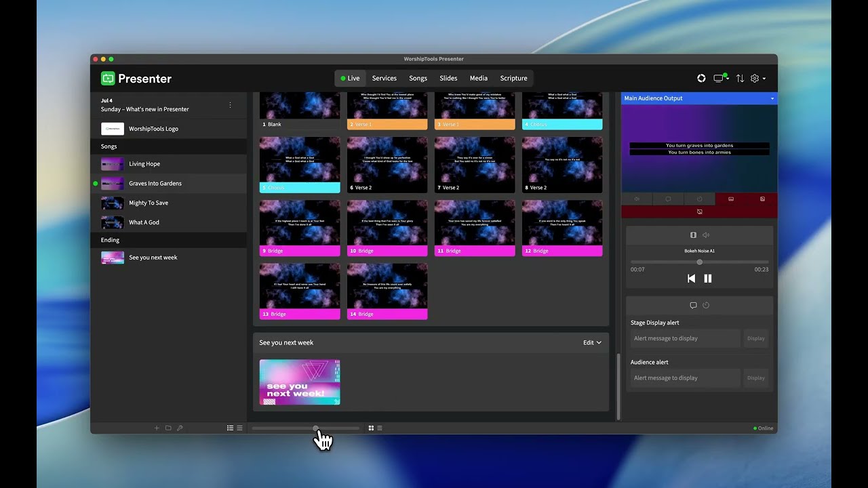Switch to the Scripture tab

pyautogui.click(x=513, y=79)
